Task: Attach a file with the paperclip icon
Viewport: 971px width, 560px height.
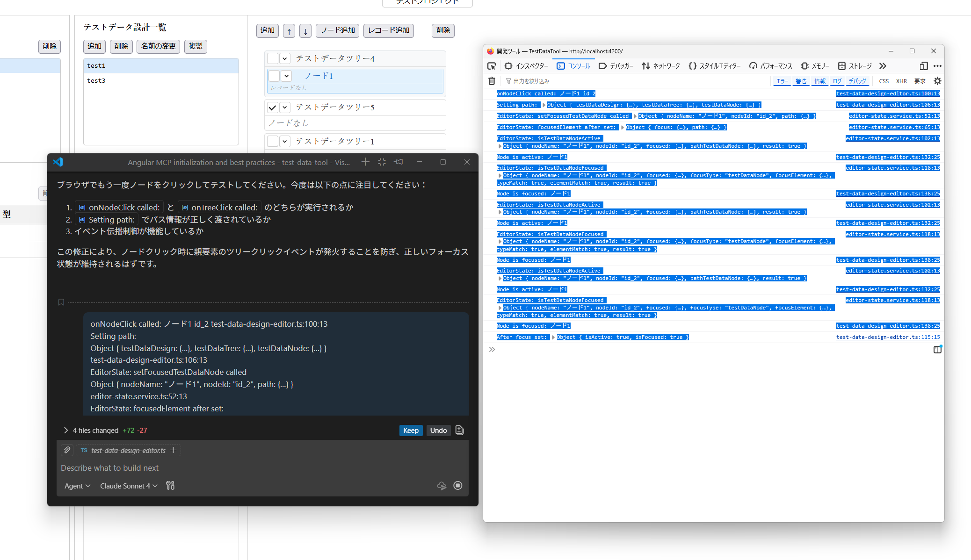Action: (67, 450)
